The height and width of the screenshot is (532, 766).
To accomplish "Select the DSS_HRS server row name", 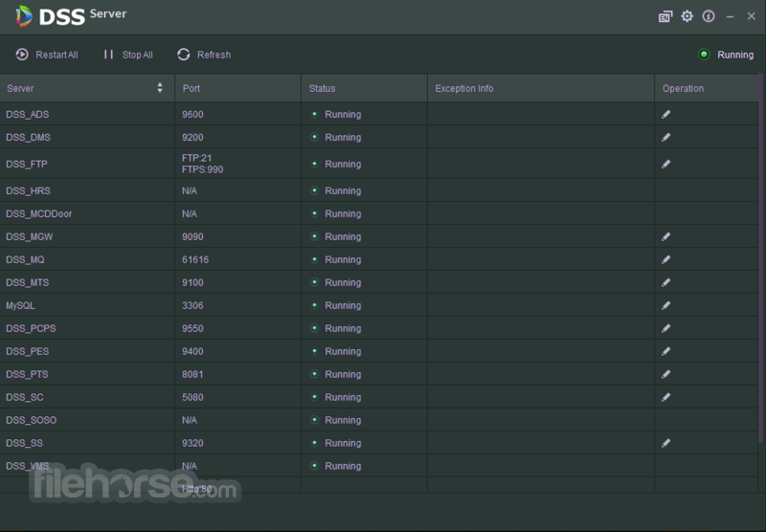I will click(28, 190).
